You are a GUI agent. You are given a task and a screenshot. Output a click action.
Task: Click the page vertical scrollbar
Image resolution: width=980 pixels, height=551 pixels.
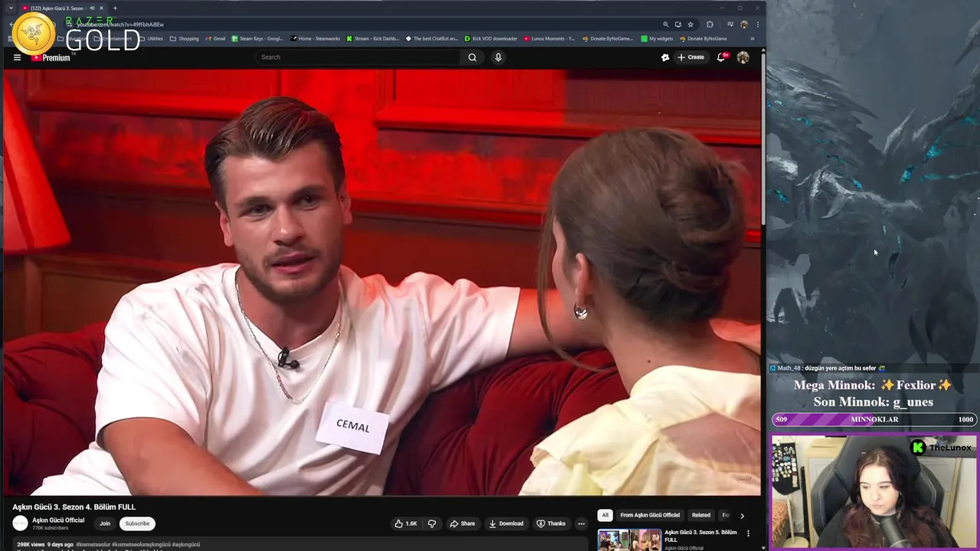click(x=763, y=138)
